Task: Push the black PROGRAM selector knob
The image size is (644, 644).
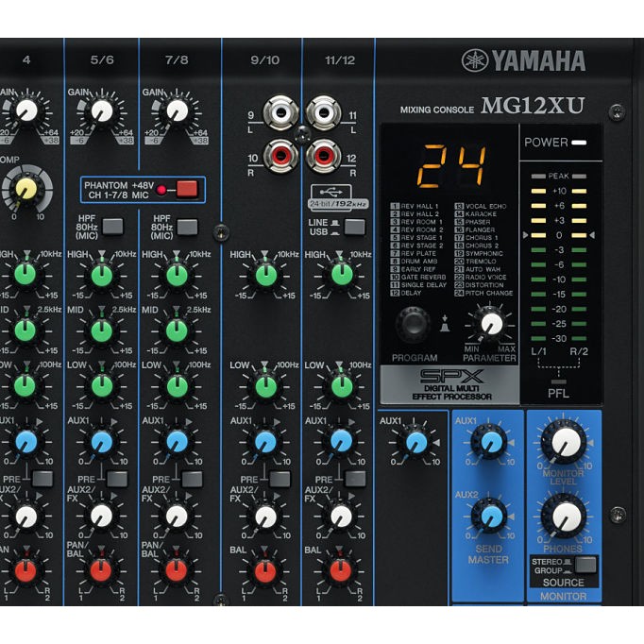Action: point(414,325)
